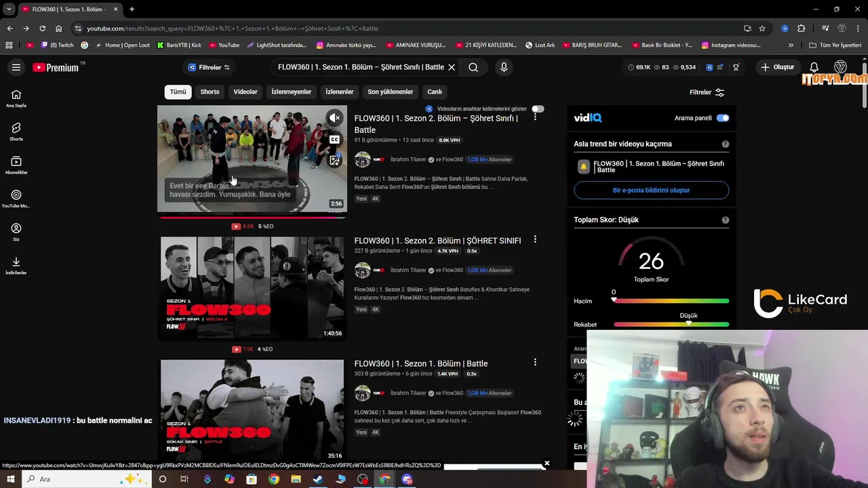Open YouTube Music in the sidebar
Viewport: 868px width, 488px height.
(x=16, y=199)
